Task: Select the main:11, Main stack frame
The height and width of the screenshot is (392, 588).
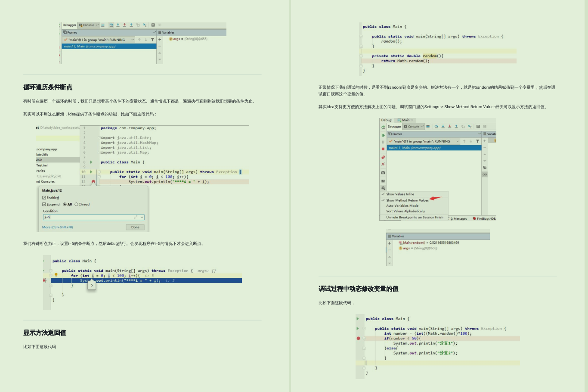Action: point(434,148)
